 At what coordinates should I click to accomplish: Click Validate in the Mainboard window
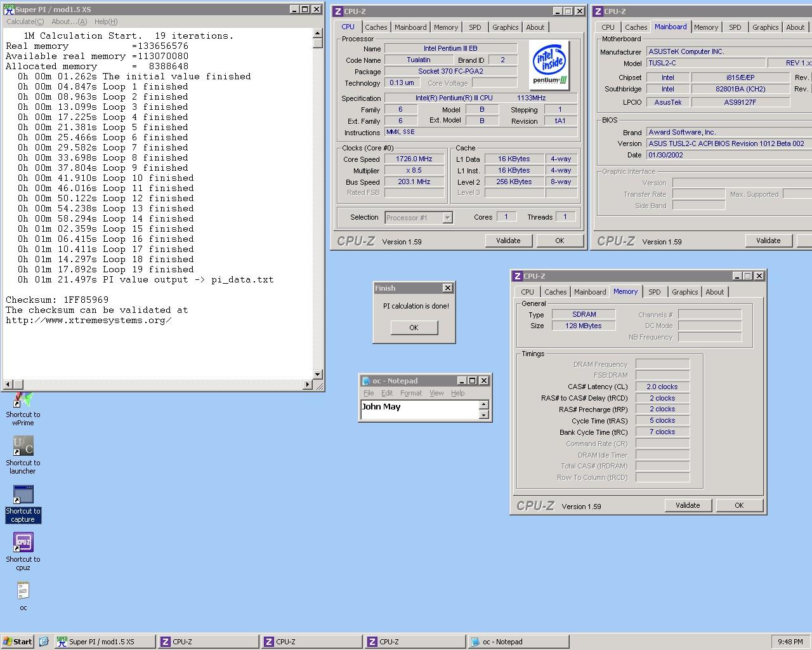coord(768,241)
